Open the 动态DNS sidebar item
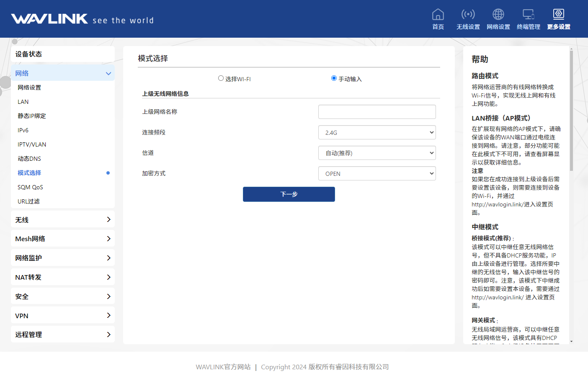 [x=29, y=159]
